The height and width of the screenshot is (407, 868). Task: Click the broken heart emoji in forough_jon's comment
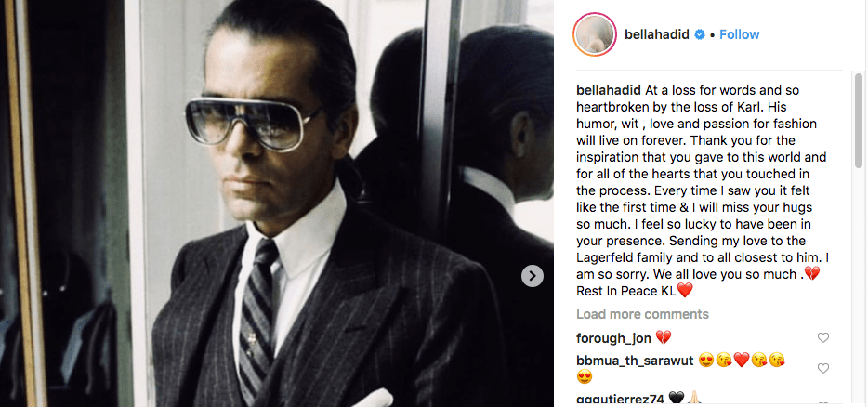[x=664, y=337]
